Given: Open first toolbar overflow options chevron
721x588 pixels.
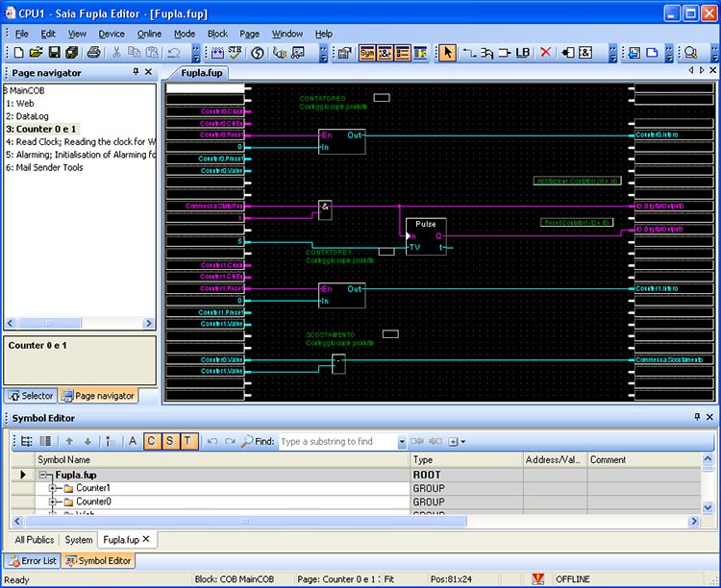Looking at the screenshot, I should [x=196, y=53].
